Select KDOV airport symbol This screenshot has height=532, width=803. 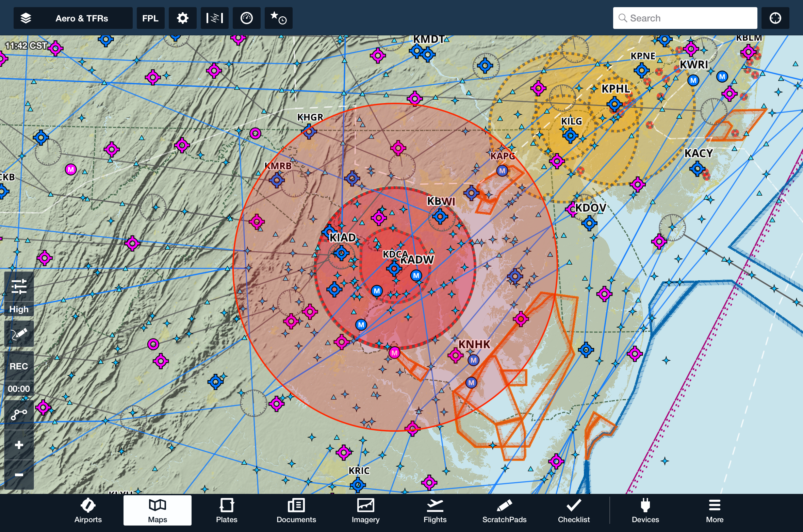click(x=590, y=223)
